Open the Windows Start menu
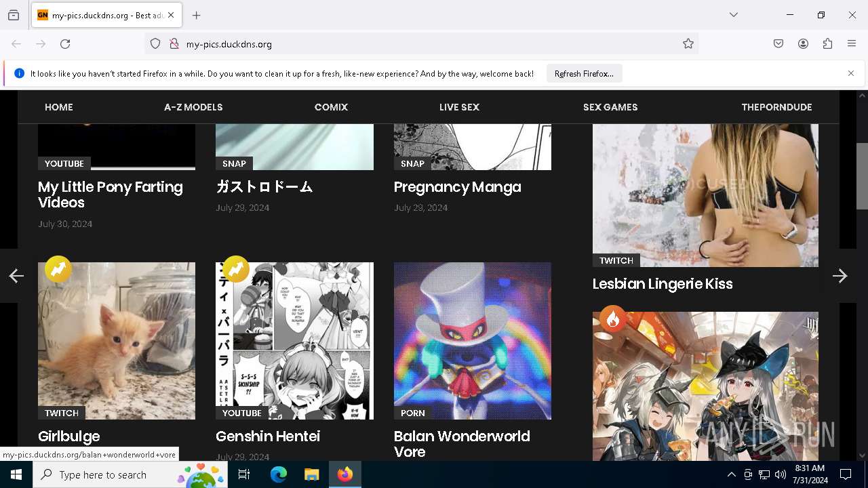The height and width of the screenshot is (488, 868). click(16, 474)
